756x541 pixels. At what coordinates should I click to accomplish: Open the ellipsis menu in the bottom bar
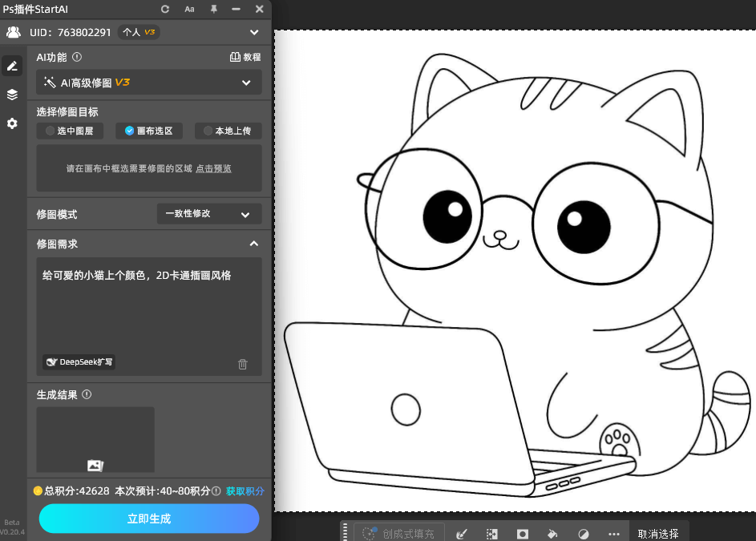(614, 533)
